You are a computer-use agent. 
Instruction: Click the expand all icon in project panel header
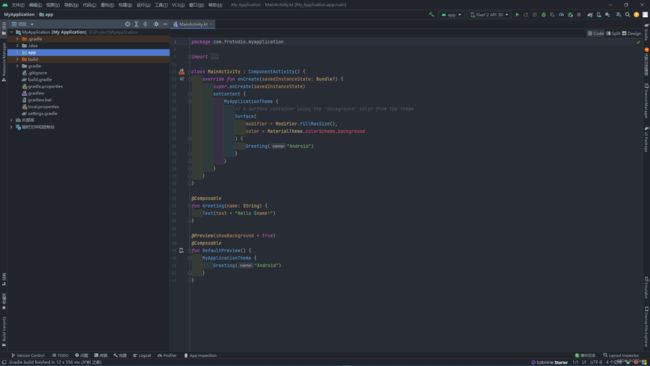click(x=136, y=24)
